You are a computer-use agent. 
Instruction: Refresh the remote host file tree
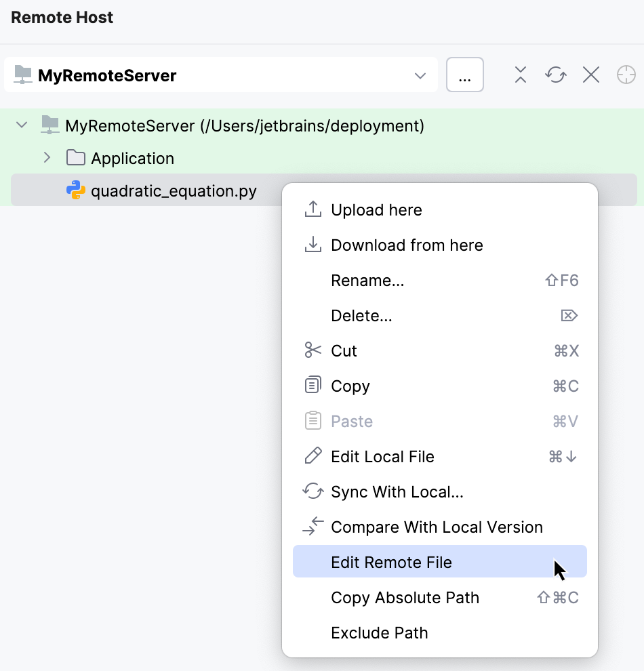click(555, 75)
